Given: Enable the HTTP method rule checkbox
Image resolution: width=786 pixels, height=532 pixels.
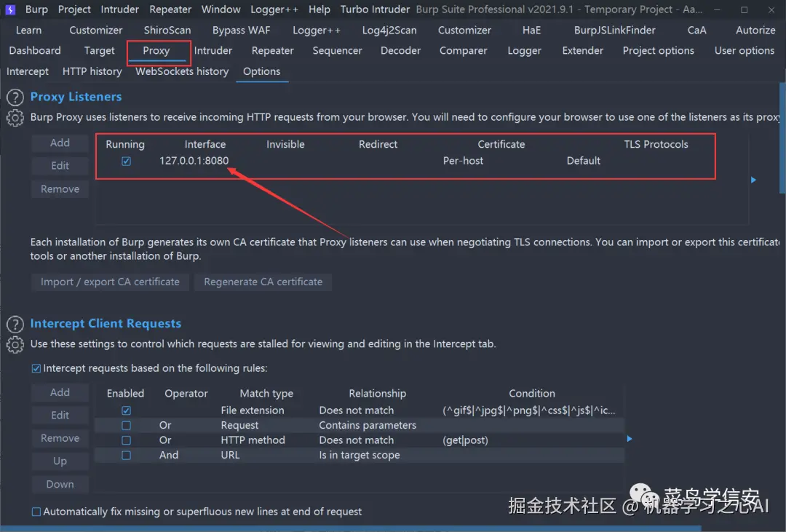Looking at the screenshot, I should point(127,440).
